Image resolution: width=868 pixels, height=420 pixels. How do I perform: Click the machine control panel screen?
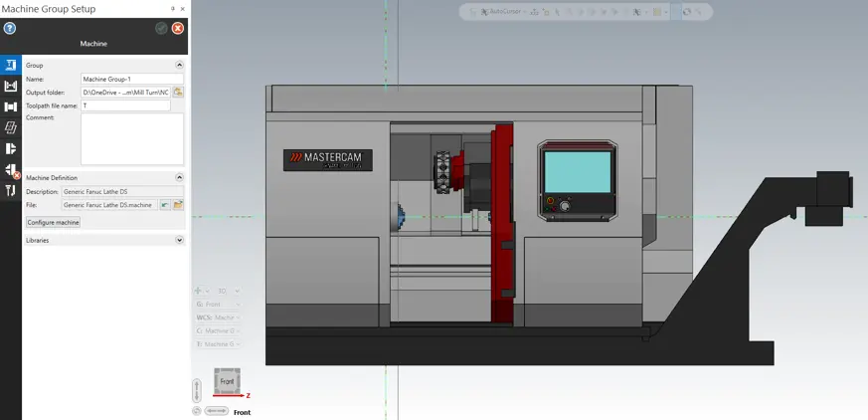point(578,172)
